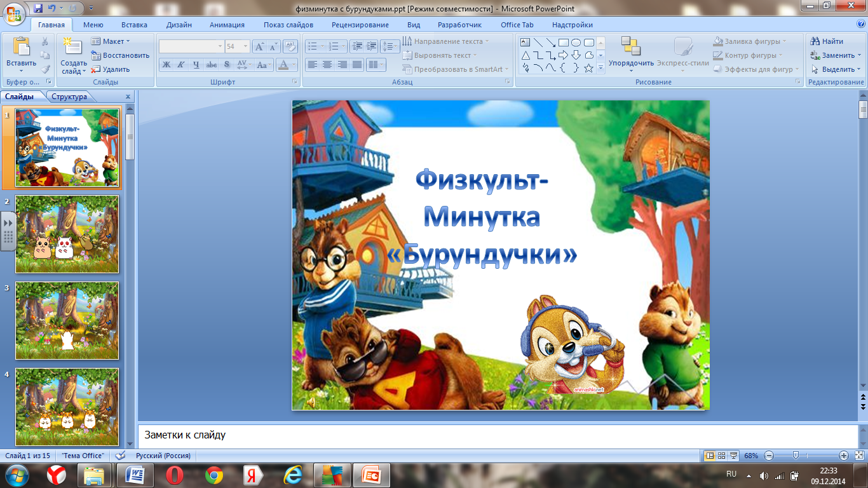
Task: Start slide show from status bar icon
Action: pos(734,456)
